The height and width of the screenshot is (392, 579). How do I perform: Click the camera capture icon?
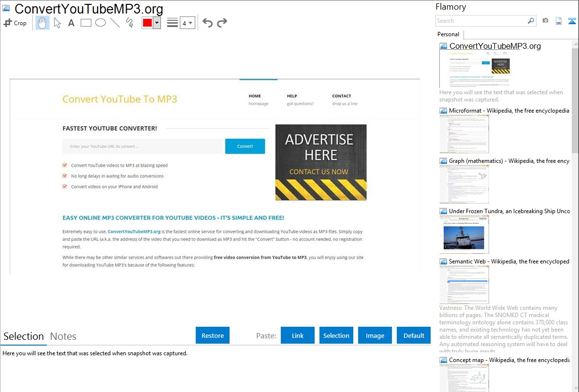545,21
